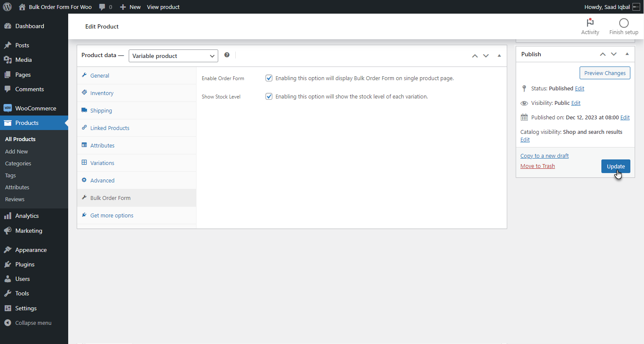Click the Plugins plug icon
This screenshot has height=344, width=644.
coord(8,264)
